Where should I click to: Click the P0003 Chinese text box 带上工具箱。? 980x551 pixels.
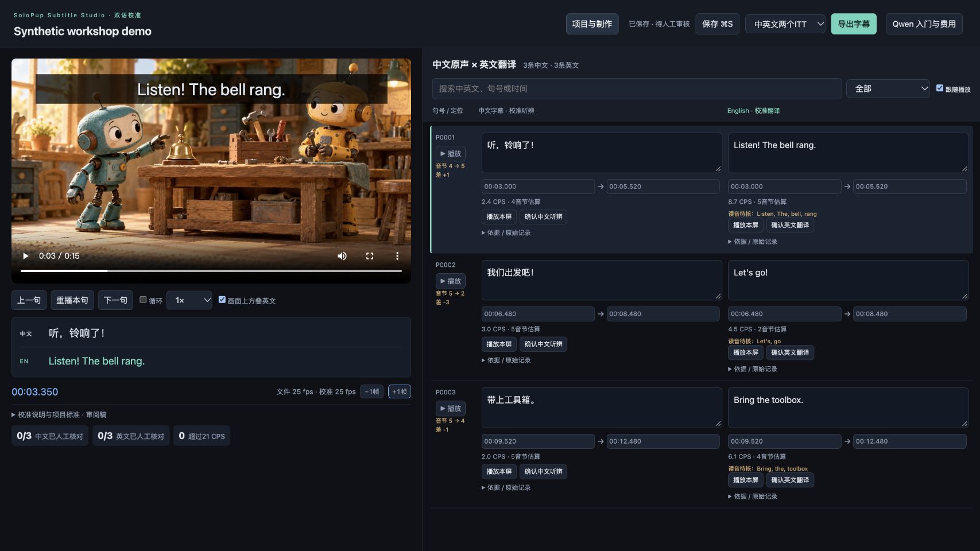[x=602, y=408]
